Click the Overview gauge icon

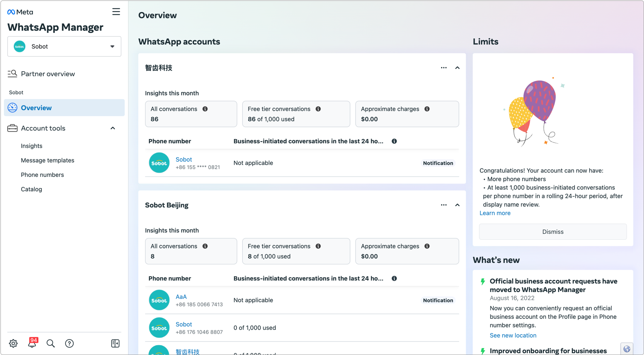click(12, 108)
